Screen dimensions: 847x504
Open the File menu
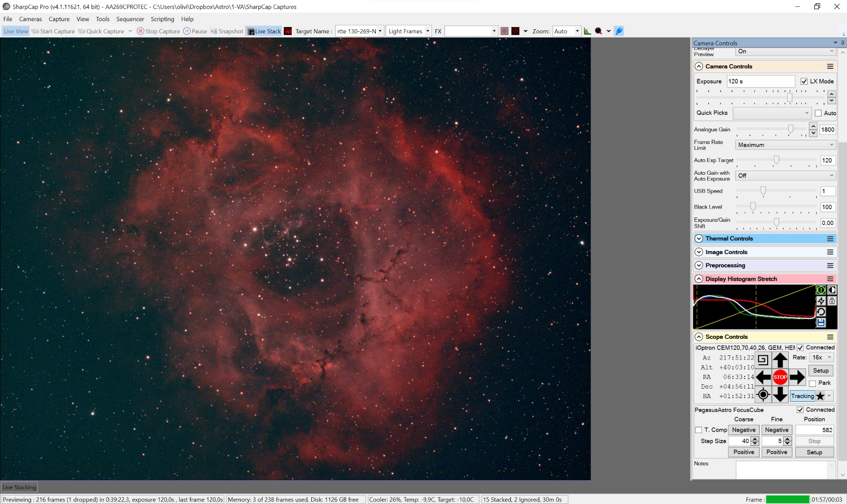click(x=8, y=19)
